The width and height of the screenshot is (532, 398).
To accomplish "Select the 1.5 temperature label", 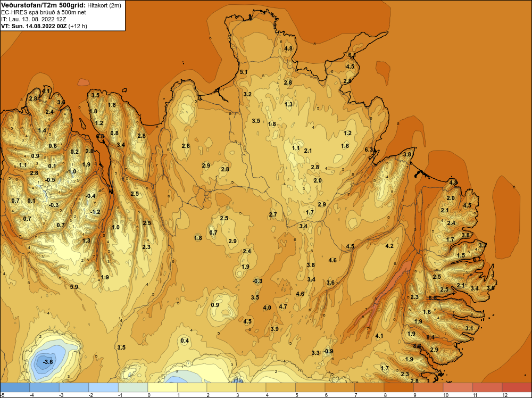I will tap(461, 255).
